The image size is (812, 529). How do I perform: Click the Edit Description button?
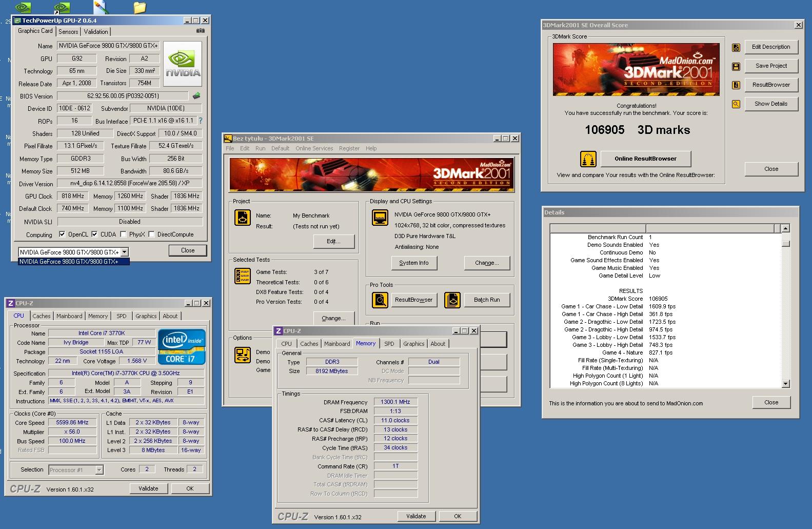pos(771,47)
